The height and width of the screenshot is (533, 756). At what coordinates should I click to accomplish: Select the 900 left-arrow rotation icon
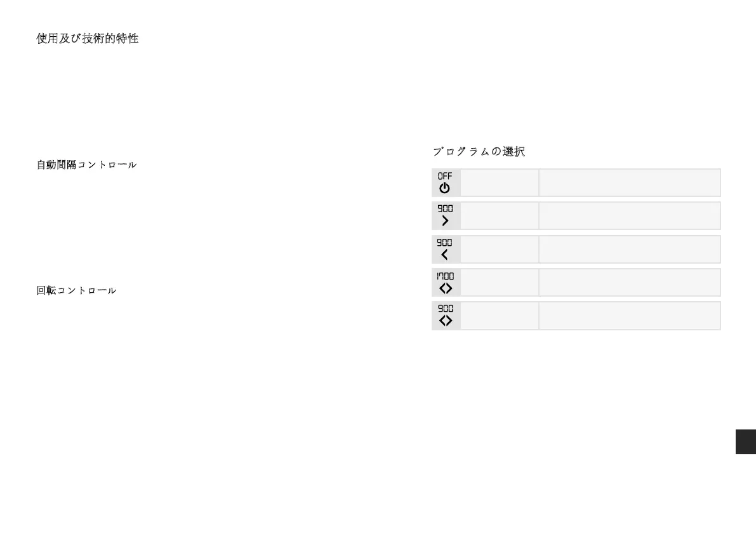pyautogui.click(x=446, y=250)
